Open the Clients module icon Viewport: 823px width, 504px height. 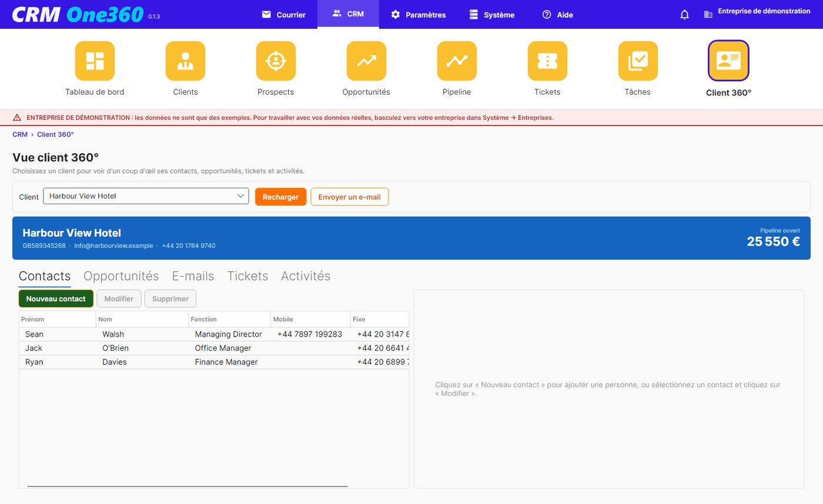tap(185, 61)
